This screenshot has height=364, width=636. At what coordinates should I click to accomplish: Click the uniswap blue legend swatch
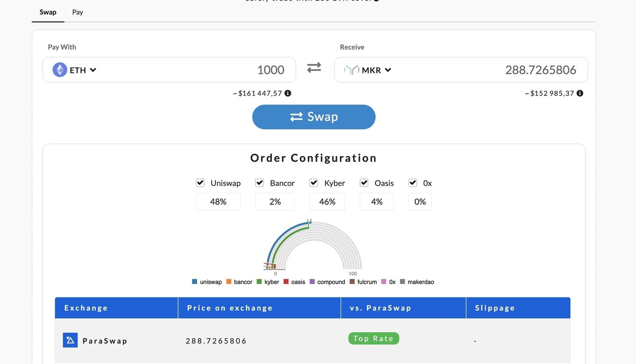(x=195, y=282)
